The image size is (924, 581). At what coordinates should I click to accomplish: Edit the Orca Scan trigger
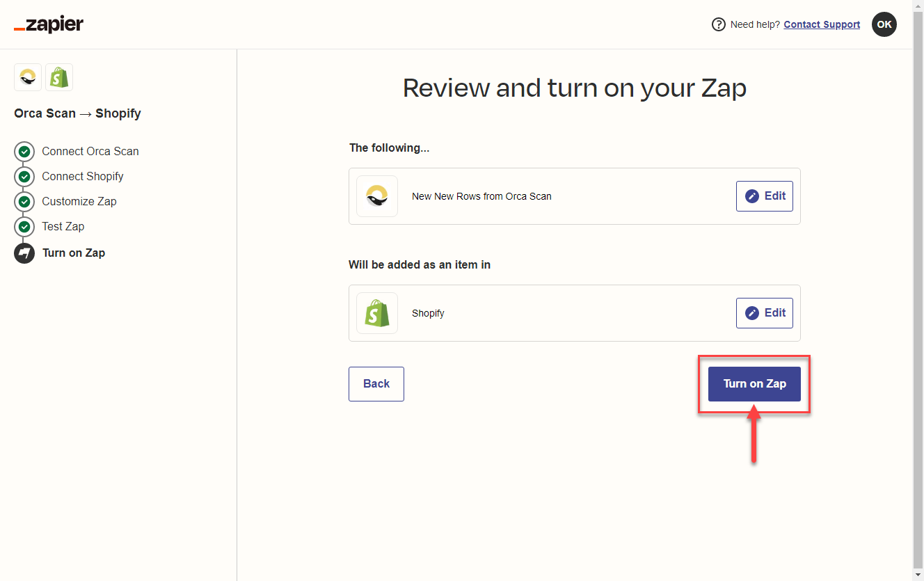coord(764,196)
